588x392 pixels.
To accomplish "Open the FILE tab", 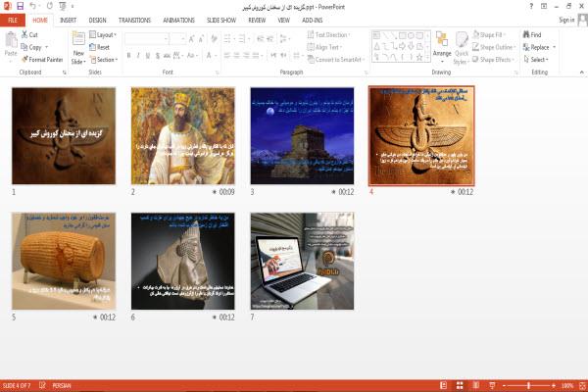I will [x=13, y=21].
